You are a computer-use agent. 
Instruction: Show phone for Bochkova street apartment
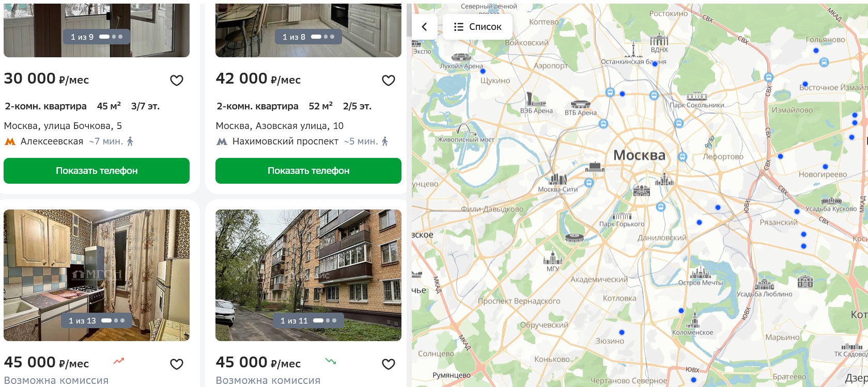(x=97, y=171)
